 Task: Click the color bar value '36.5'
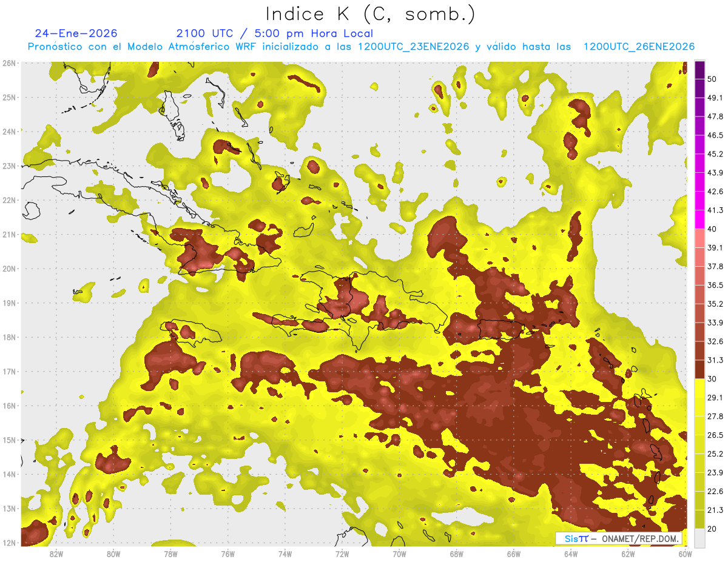715,285
